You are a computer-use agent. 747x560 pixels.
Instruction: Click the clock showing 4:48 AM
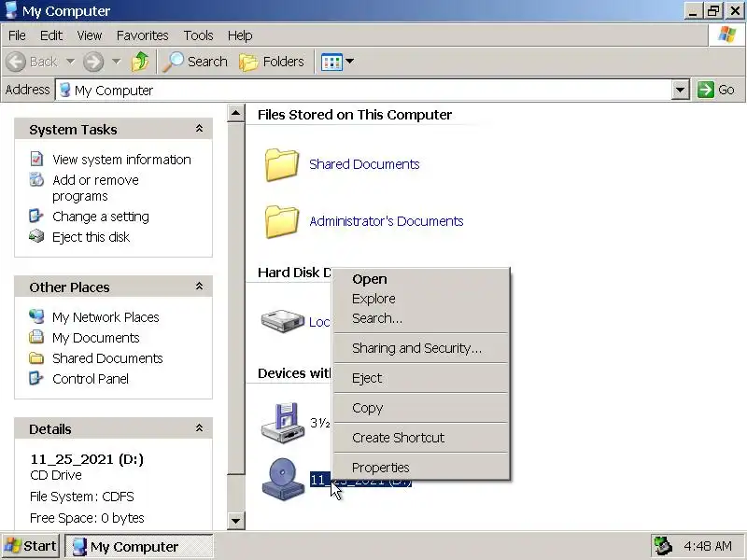pyautogui.click(x=708, y=546)
